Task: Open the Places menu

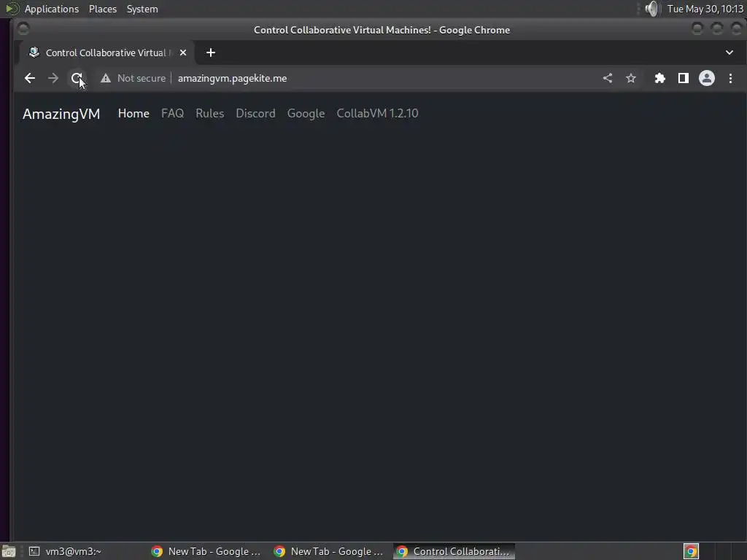Action: click(102, 9)
